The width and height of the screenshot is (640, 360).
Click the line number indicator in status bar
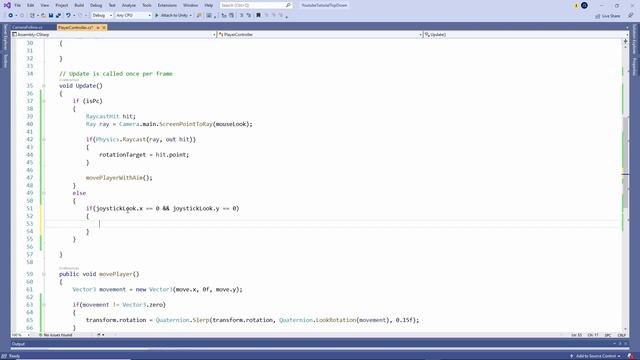coord(576,335)
